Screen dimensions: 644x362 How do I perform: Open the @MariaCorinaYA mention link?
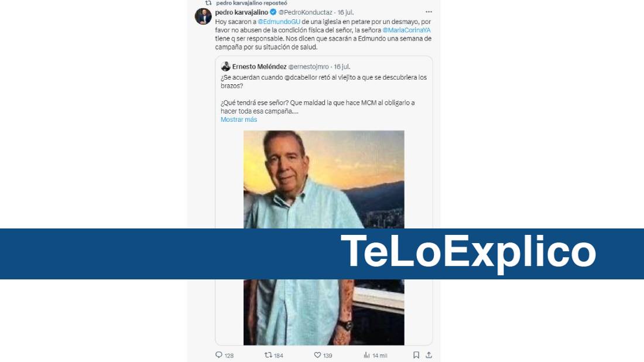click(x=407, y=30)
